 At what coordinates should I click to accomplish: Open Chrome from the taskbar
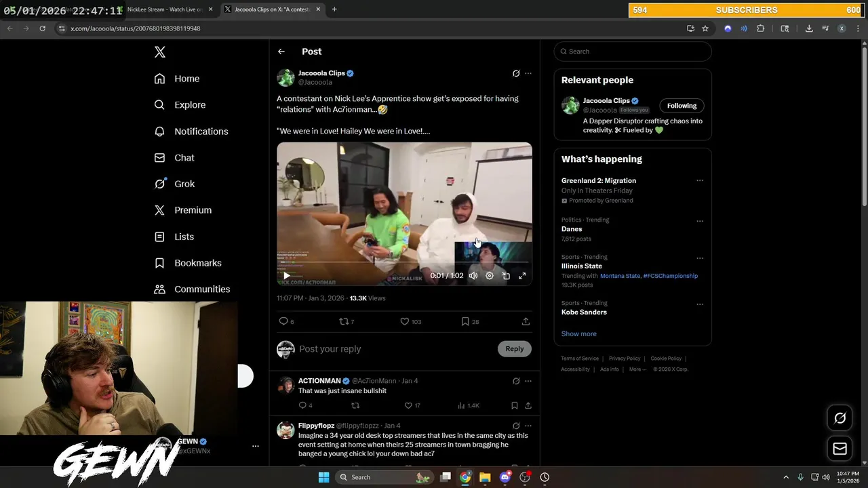[465, 477]
